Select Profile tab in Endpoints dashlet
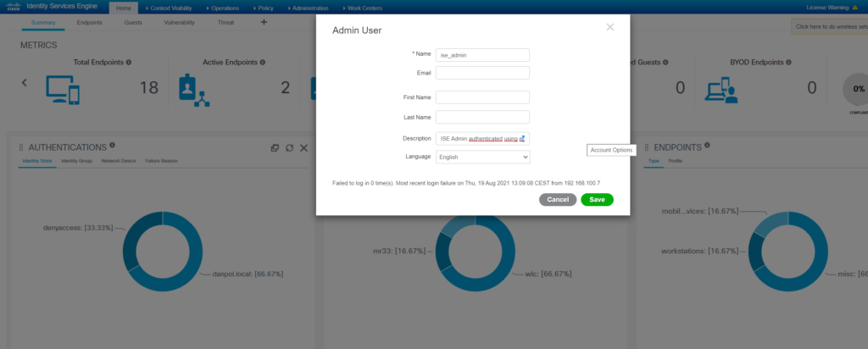The height and width of the screenshot is (349, 868). [x=676, y=161]
